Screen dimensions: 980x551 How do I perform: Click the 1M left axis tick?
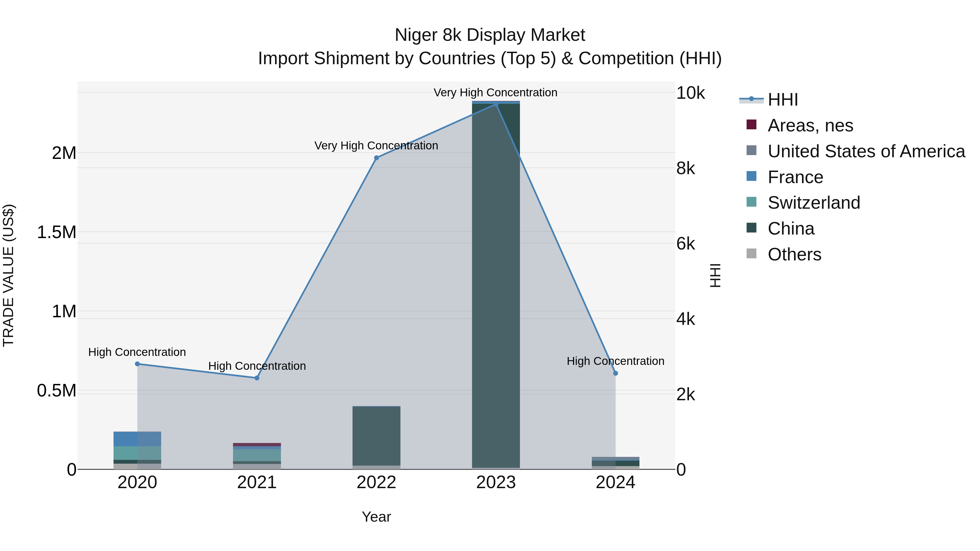(64, 311)
